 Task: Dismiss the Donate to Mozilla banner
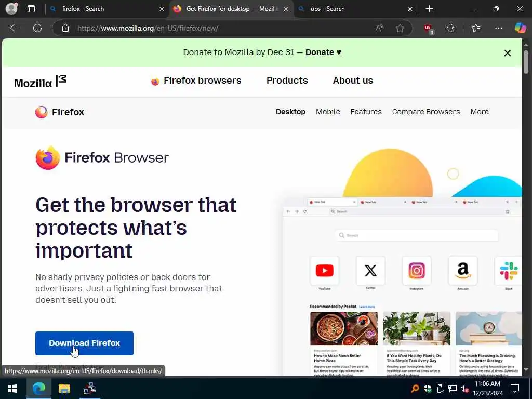coord(508,53)
